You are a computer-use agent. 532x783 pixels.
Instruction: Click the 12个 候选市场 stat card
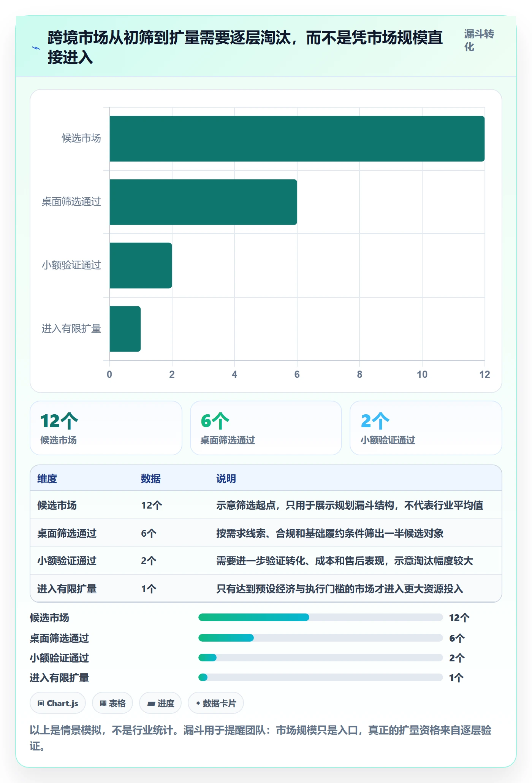click(x=106, y=428)
